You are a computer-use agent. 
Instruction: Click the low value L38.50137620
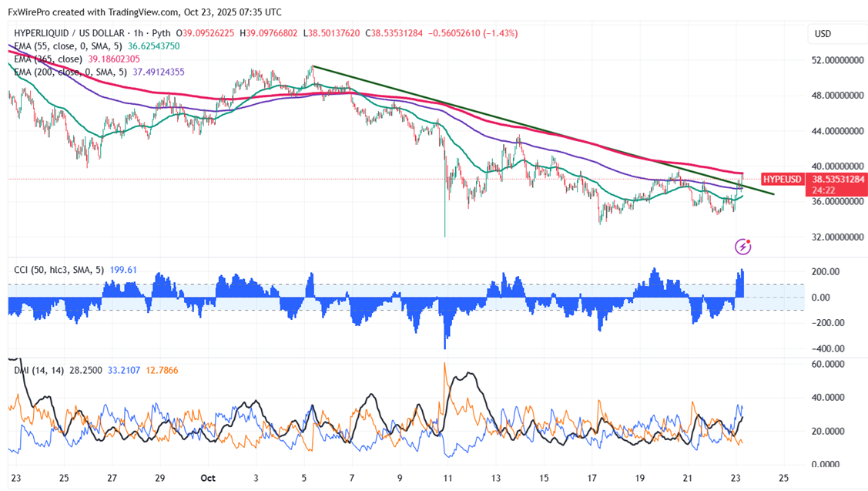332,33
